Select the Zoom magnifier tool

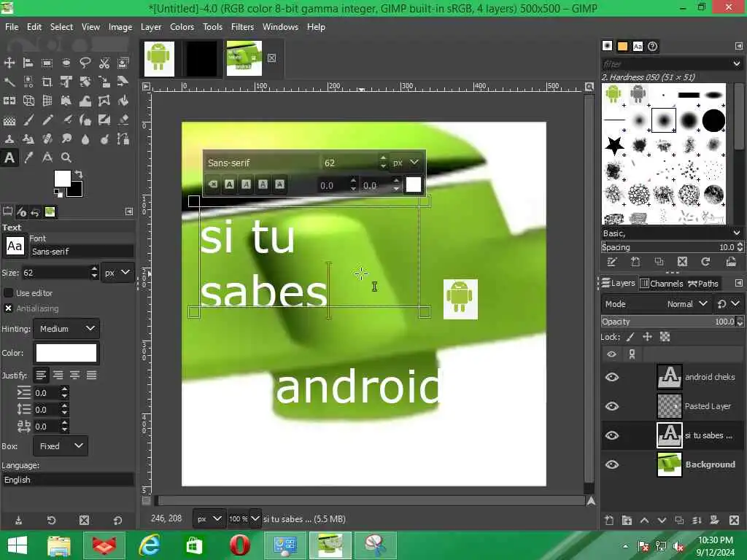pyautogui.click(x=66, y=157)
